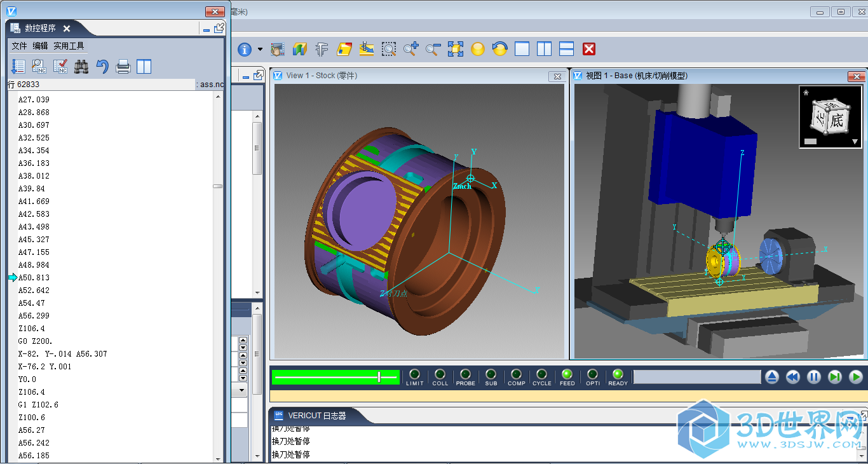The image size is (868, 464).
Task: Select NC line A50.813
Action: pos(34,278)
